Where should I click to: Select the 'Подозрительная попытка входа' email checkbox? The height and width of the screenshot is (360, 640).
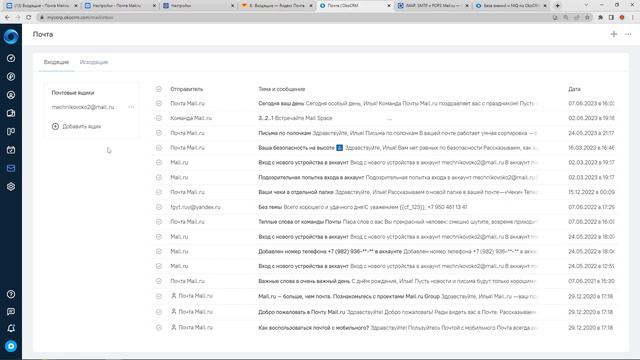click(159, 178)
